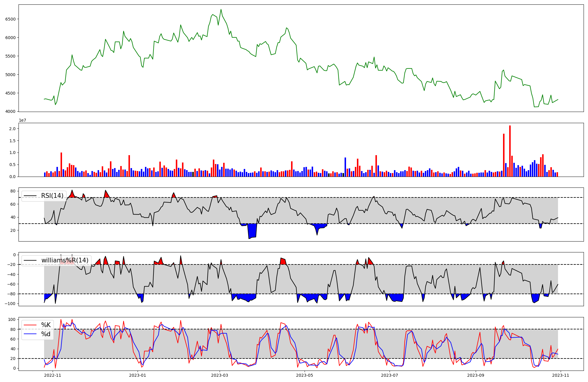588x382 pixels.
Task: Click the highest peak of the green price line
Action: pyautogui.click(x=221, y=9)
